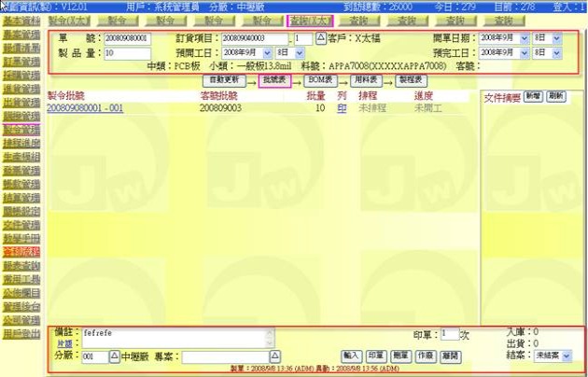Click into the 製品量 input field
Image resolution: width=588 pixels, height=377 pixels.
[121, 53]
